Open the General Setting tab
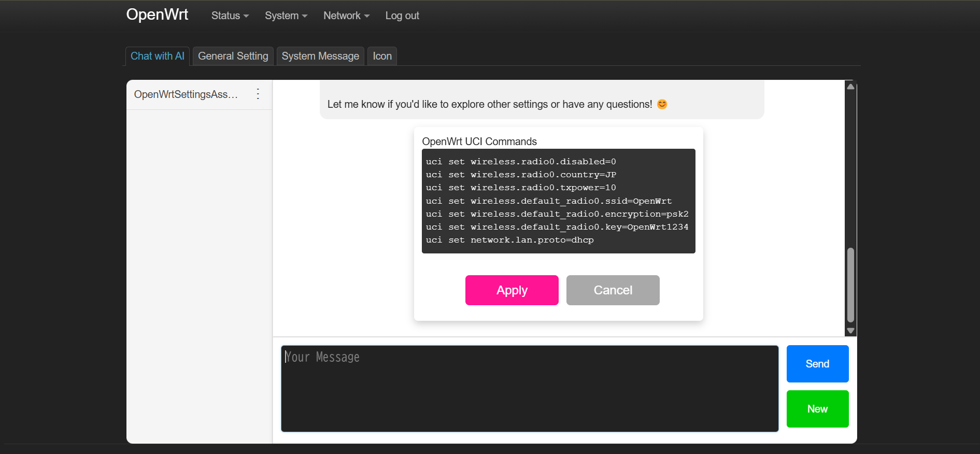Screen dimensions: 980x454 point(233,56)
